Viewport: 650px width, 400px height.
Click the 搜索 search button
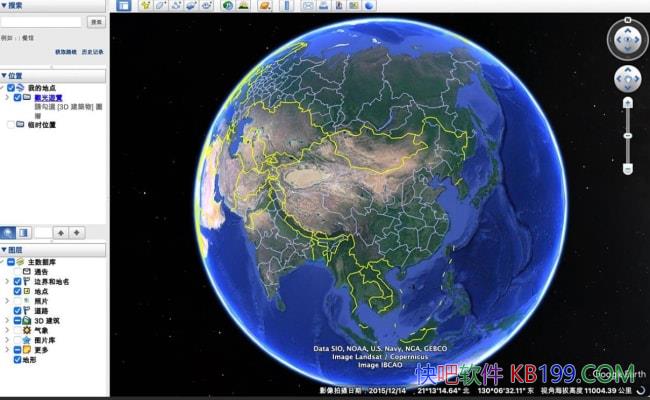pyautogui.click(x=96, y=21)
